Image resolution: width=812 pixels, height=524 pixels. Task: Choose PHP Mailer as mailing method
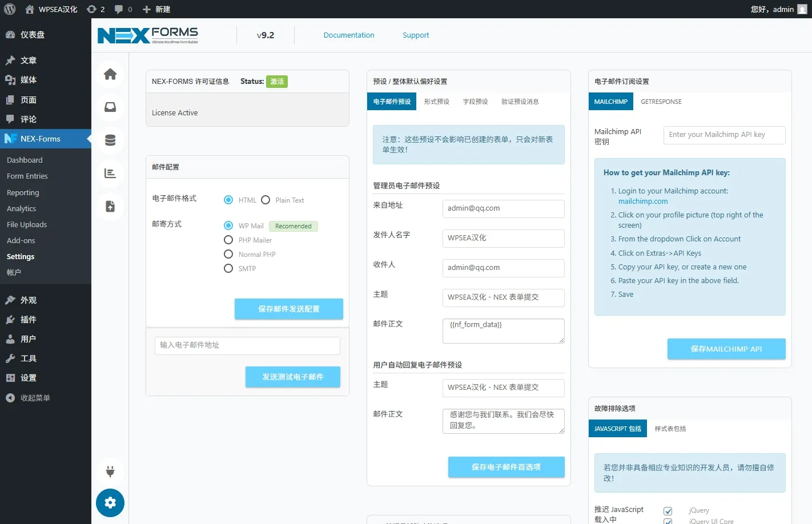[228, 240]
